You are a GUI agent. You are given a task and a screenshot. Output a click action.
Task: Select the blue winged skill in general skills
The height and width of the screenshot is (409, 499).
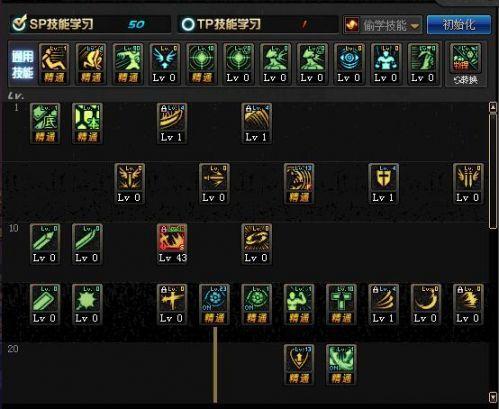point(164,64)
